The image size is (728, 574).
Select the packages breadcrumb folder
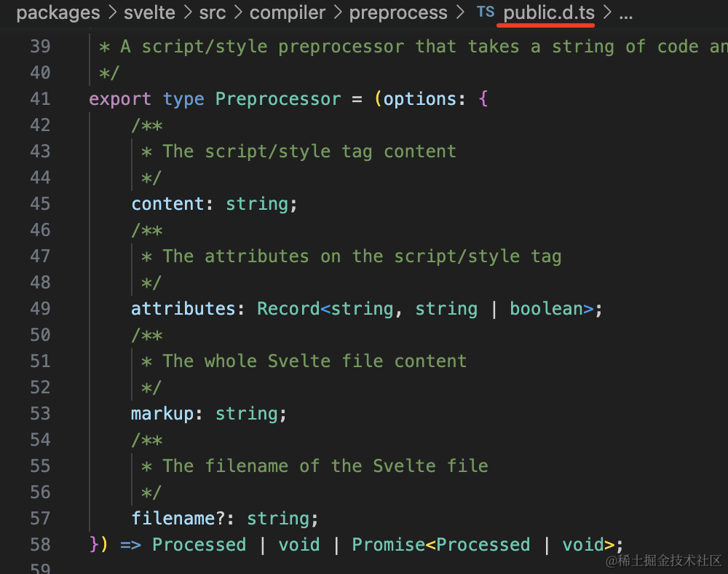(58, 13)
